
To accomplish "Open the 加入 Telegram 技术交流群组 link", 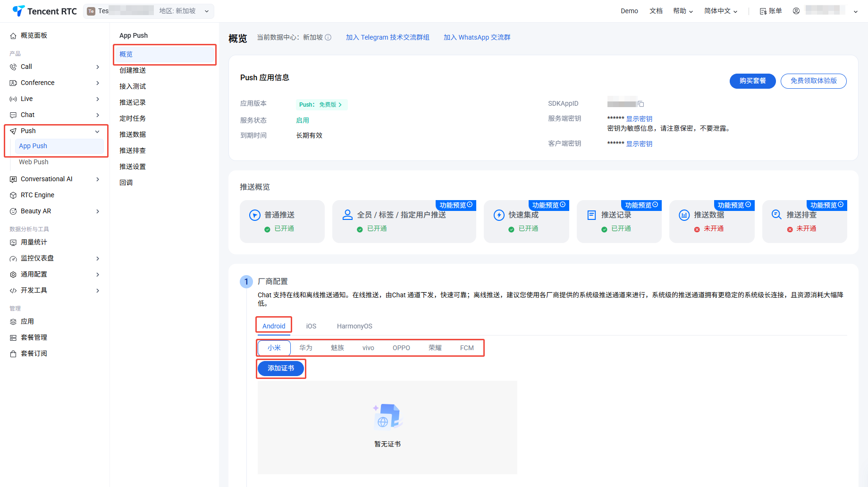I will coord(388,37).
